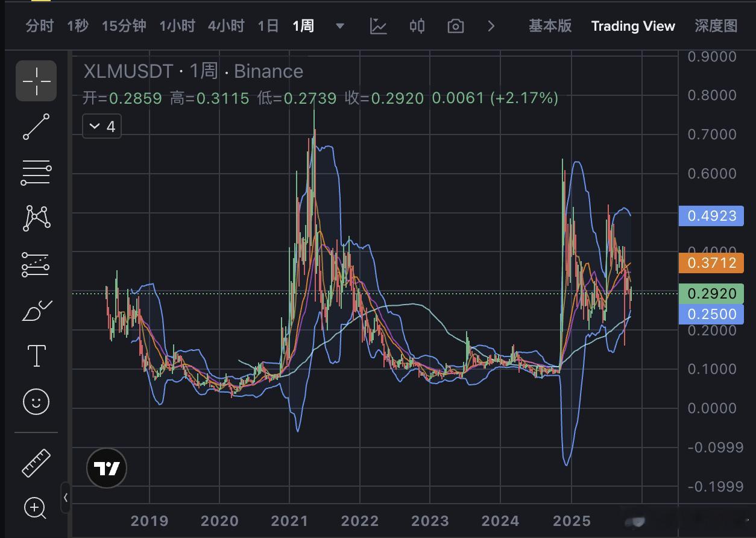
Task: Click the orange 0.3712 price label
Action: (x=711, y=263)
